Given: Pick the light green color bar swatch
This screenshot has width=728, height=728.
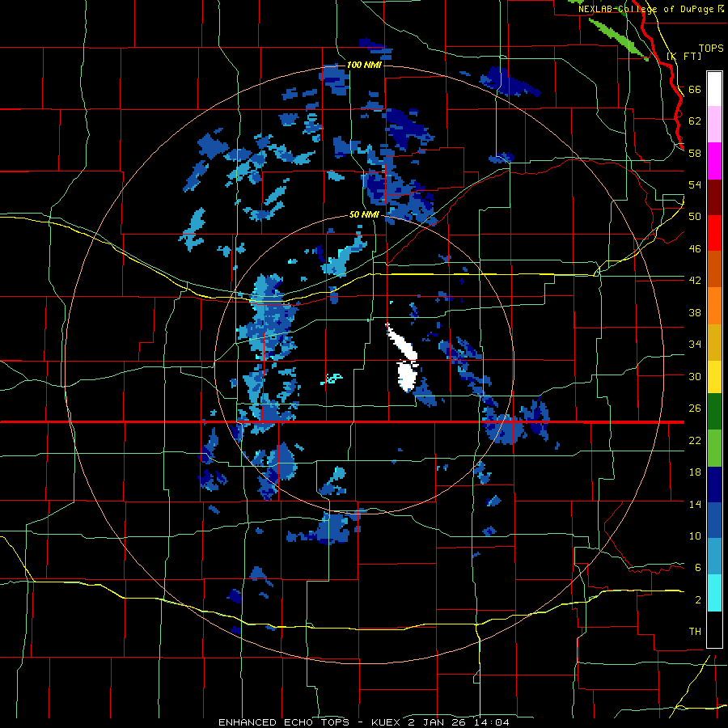Looking at the screenshot, I should [714, 448].
